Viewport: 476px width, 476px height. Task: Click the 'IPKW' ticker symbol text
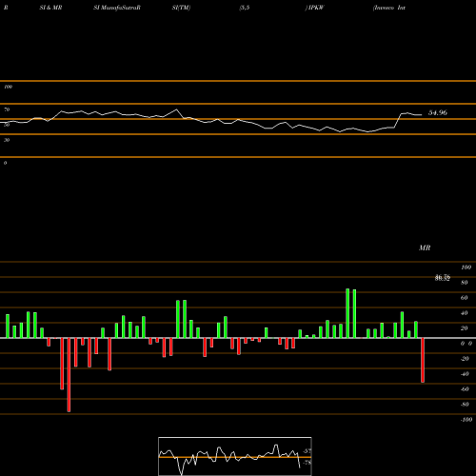[x=316, y=8]
